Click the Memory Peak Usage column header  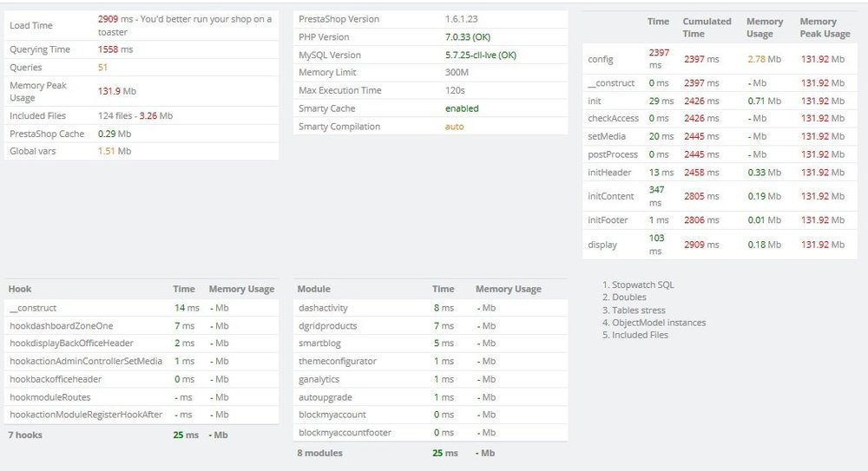tap(825, 28)
